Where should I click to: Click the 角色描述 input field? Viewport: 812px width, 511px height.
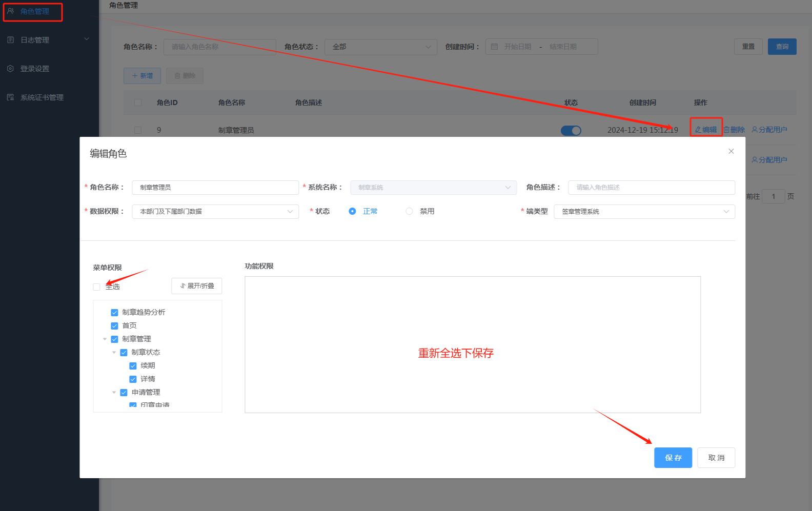click(x=651, y=188)
